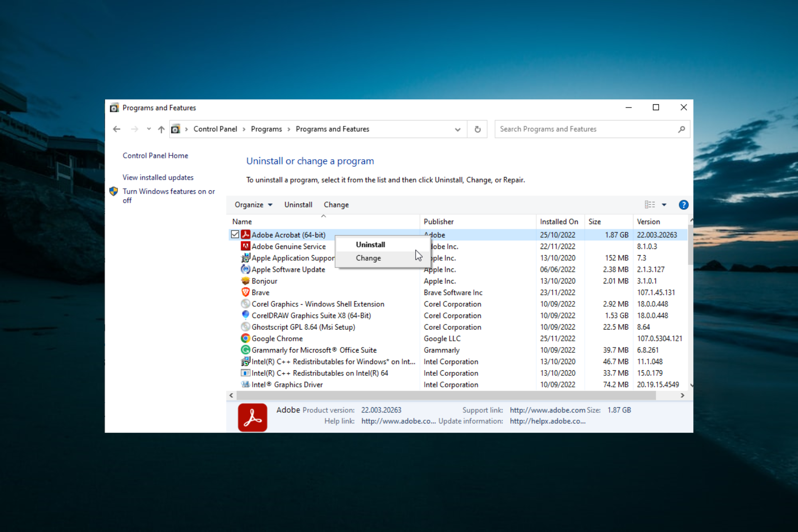
Task: Go up one level with up arrow
Action: [x=161, y=129]
